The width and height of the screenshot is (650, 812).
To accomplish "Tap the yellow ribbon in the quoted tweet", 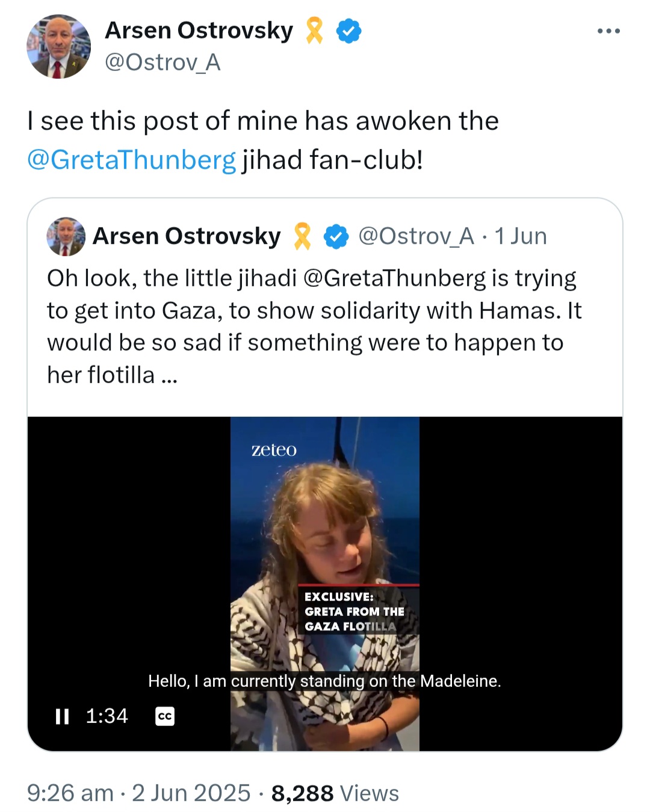I will point(302,236).
